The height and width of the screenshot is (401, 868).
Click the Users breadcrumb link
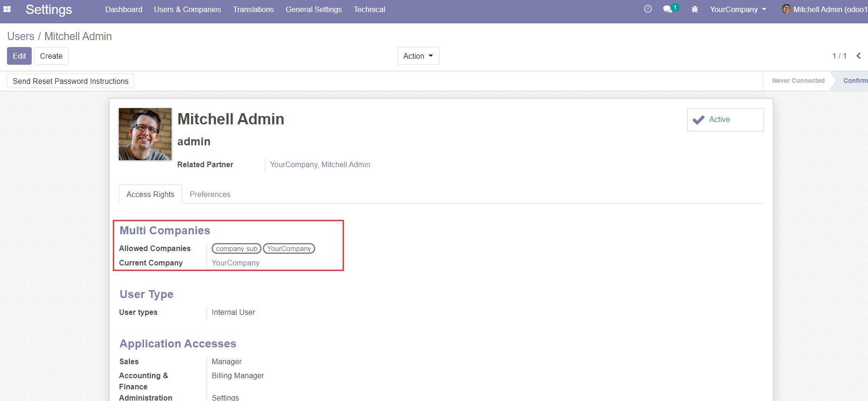click(x=21, y=36)
